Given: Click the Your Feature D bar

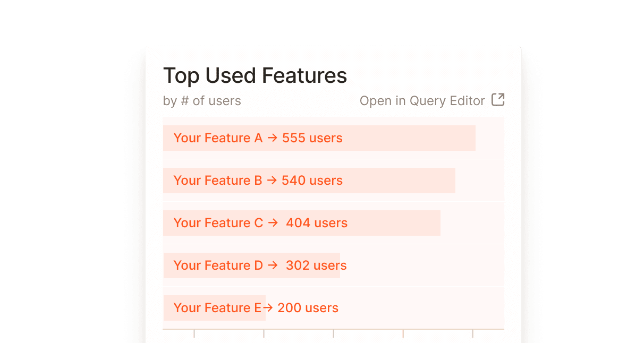Looking at the screenshot, I should [252, 265].
